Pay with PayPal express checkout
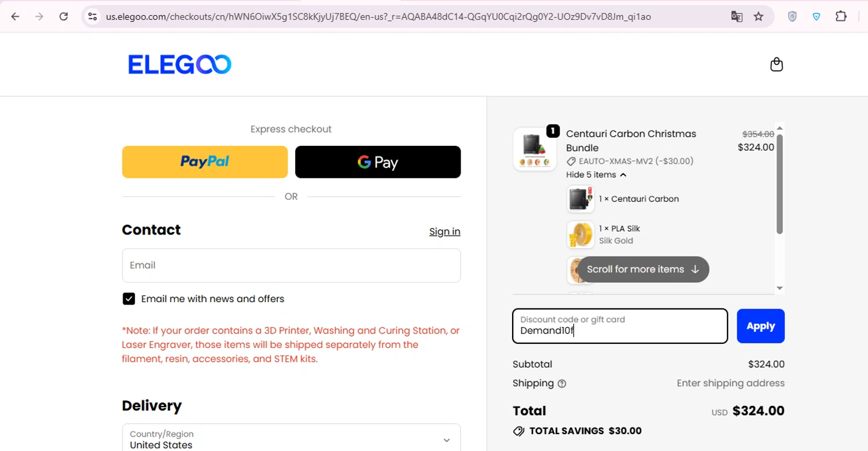Image resolution: width=868 pixels, height=451 pixels. click(x=205, y=162)
